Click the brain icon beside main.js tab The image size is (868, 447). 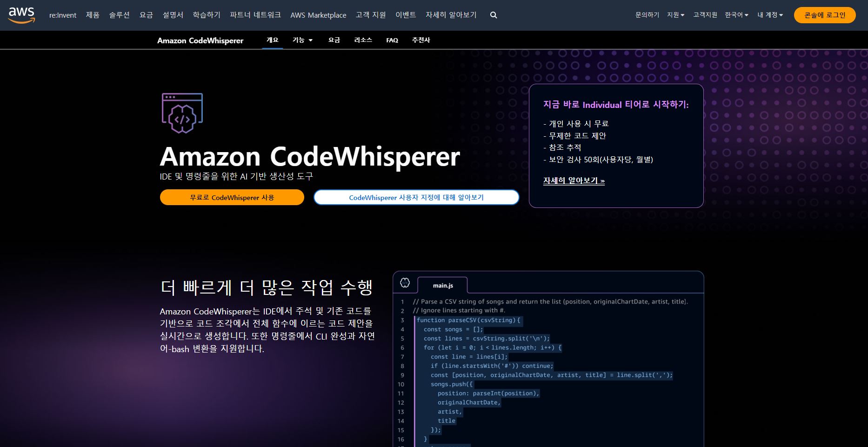click(x=405, y=283)
